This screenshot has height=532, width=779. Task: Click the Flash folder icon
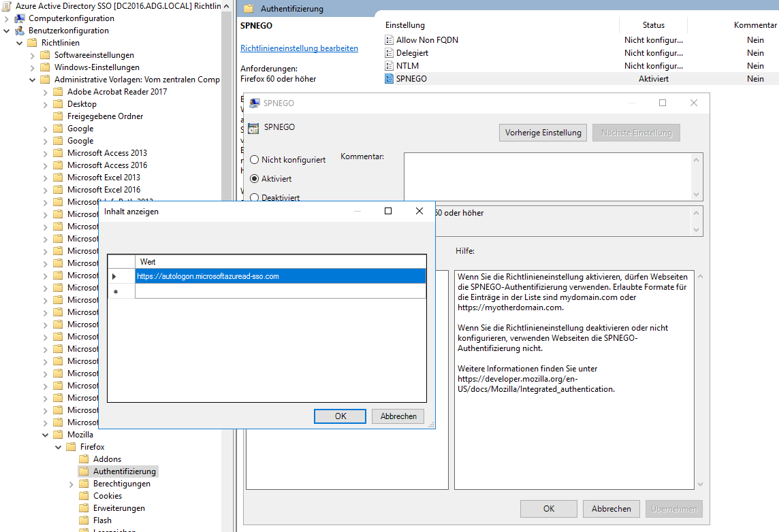coord(84,520)
